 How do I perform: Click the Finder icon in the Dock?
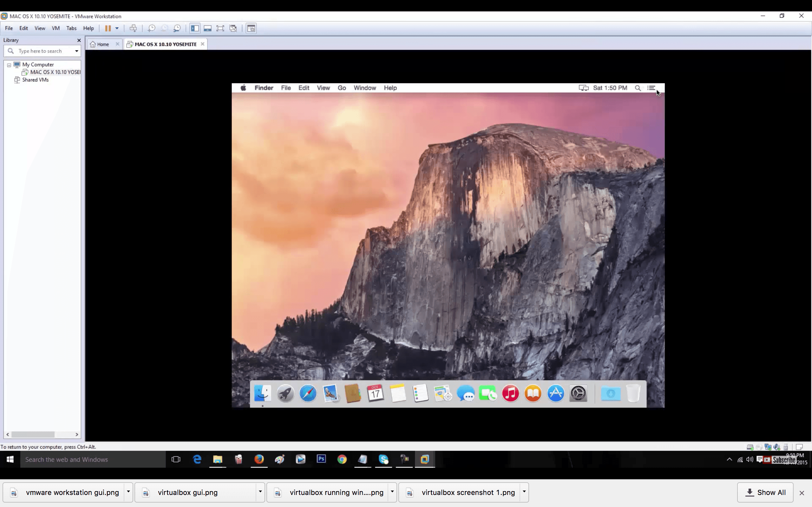coord(263,394)
